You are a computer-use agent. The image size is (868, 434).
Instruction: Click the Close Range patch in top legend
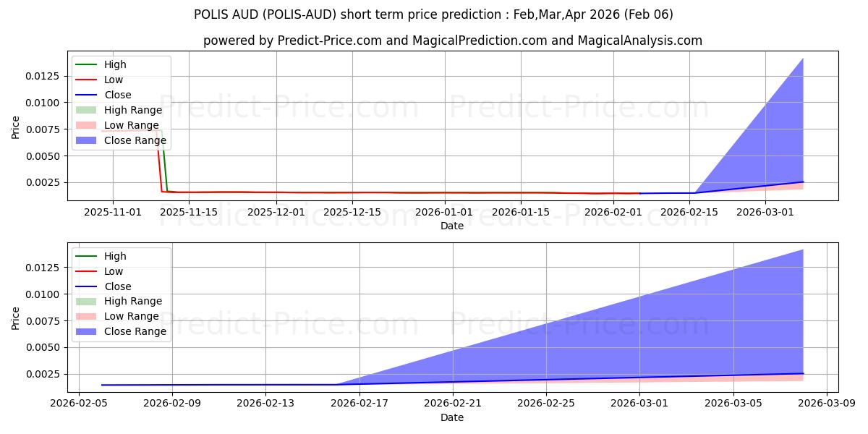tap(87, 140)
